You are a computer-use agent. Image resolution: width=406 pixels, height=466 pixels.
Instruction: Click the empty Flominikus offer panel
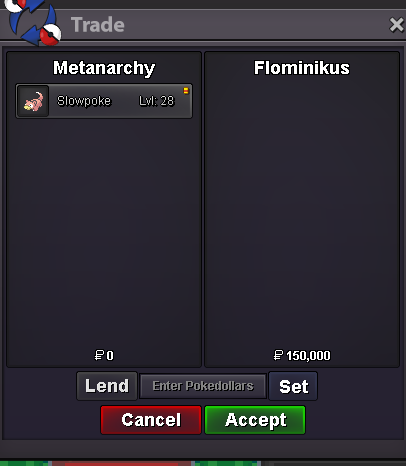tap(302, 213)
